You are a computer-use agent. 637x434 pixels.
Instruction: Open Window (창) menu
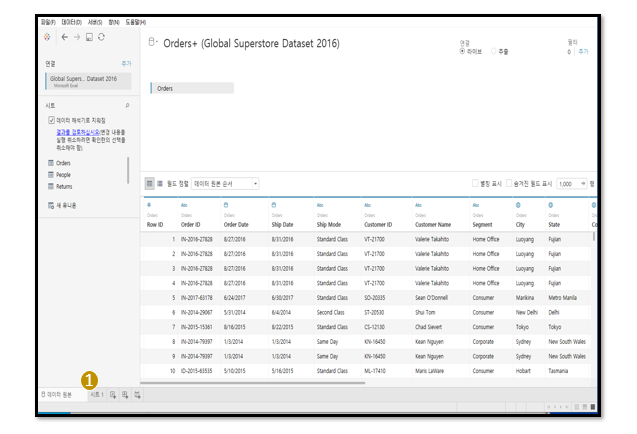[x=114, y=22]
